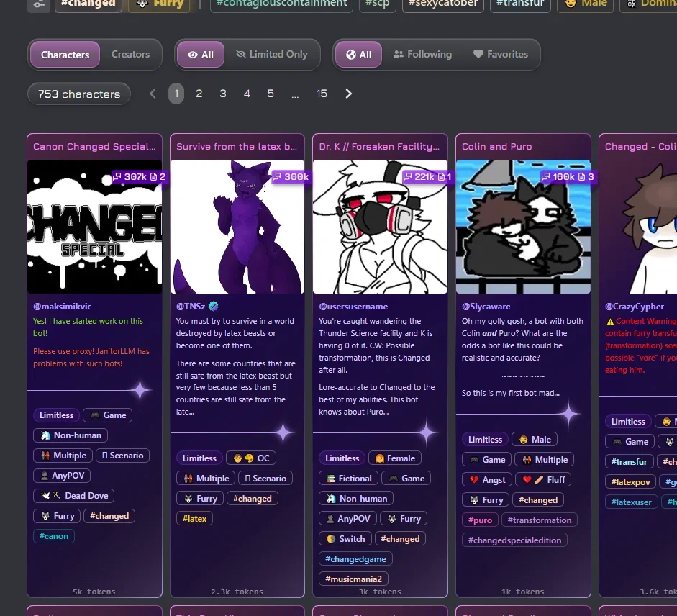Click the #latex tag on Survive latex card

(x=194, y=518)
